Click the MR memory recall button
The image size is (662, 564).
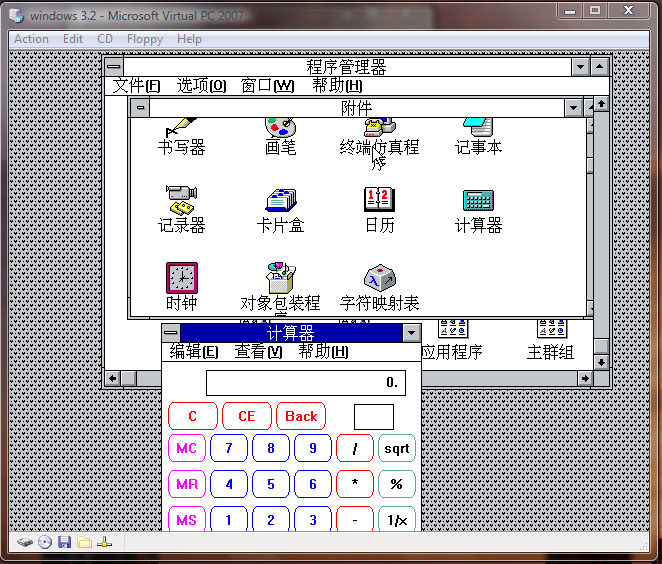(187, 484)
